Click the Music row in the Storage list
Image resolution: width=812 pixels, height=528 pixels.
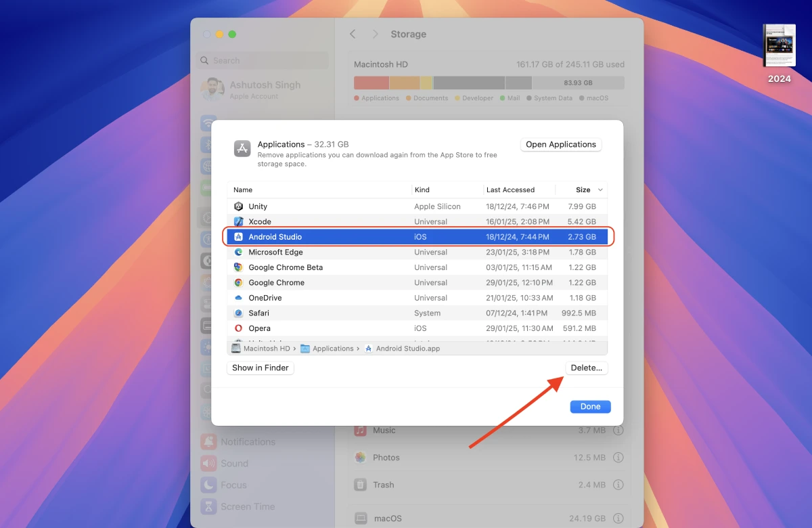point(489,431)
